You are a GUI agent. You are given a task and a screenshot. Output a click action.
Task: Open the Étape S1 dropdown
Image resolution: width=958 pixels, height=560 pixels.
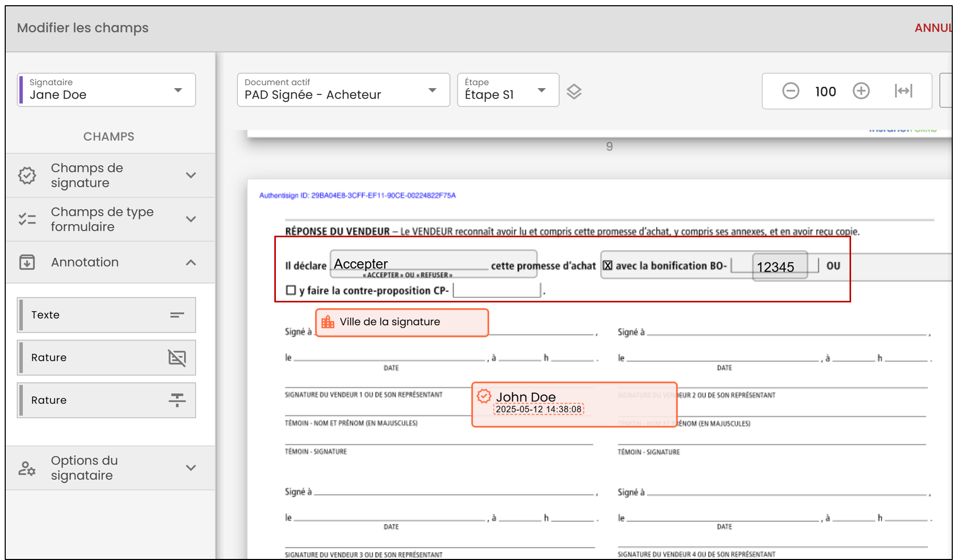click(x=508, y=90)
